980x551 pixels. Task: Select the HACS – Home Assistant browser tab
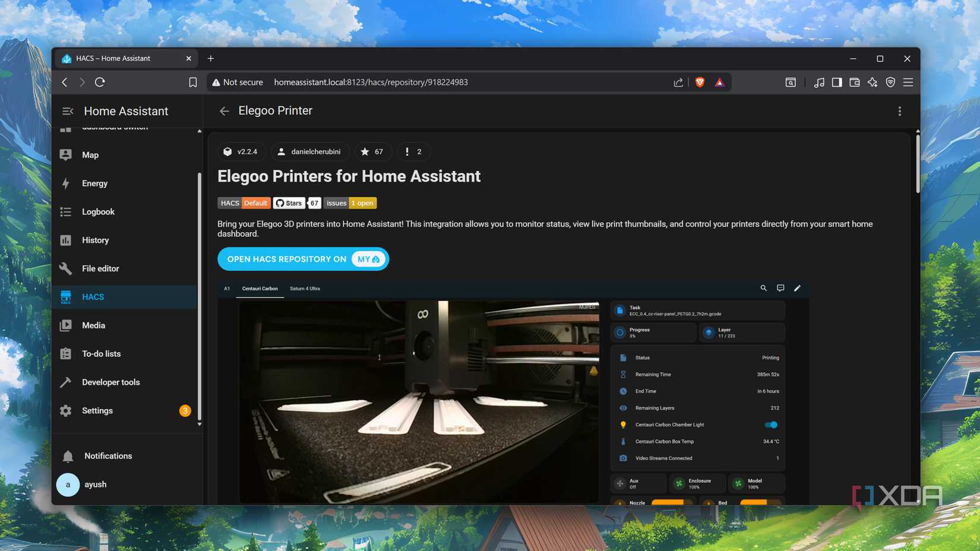(x=127, y=58)
